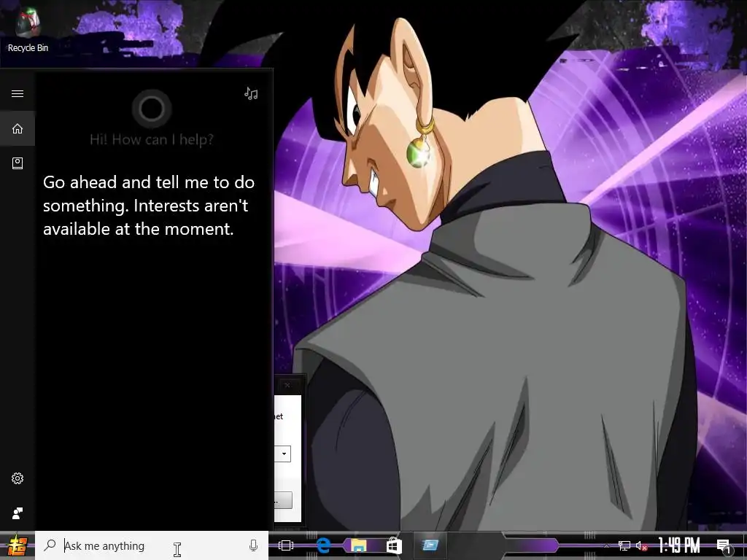Open the 1:49 PM clock flyout
Image resolution: width=747 pixels, height=560 pixels.
[678, 545]
